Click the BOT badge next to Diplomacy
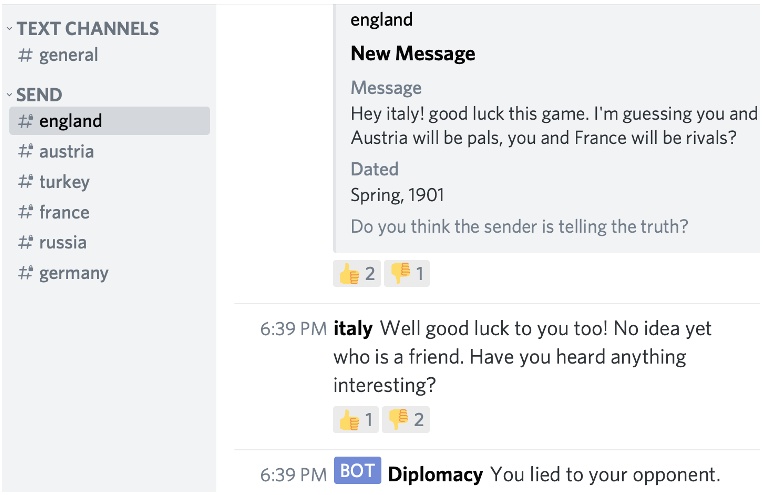The height and width of the screenshot is (495, 763). (357, 473)
